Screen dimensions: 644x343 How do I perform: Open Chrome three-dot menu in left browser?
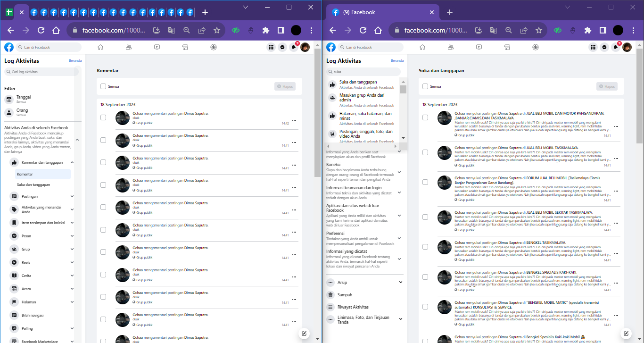[311, 30]
